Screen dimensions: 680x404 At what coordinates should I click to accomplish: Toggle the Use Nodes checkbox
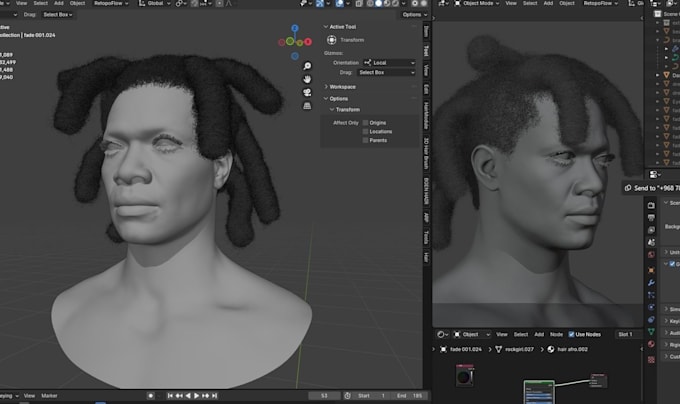(x=571, y=334)
